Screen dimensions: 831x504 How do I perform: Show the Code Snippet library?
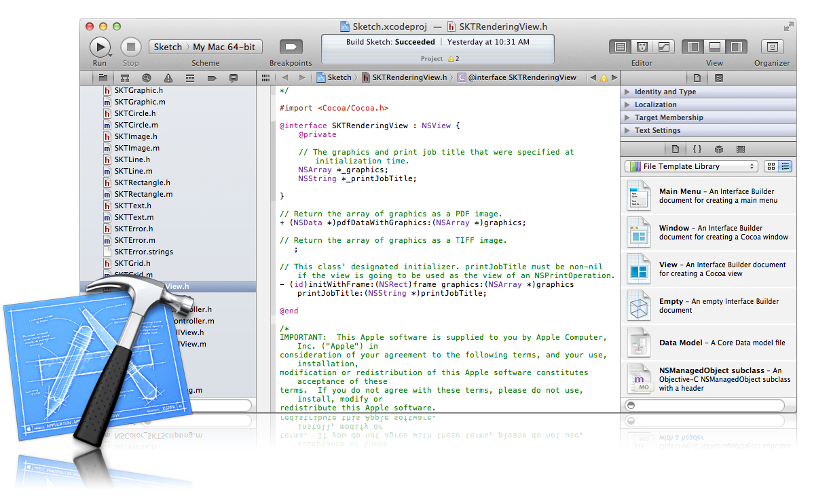(697, 149)
